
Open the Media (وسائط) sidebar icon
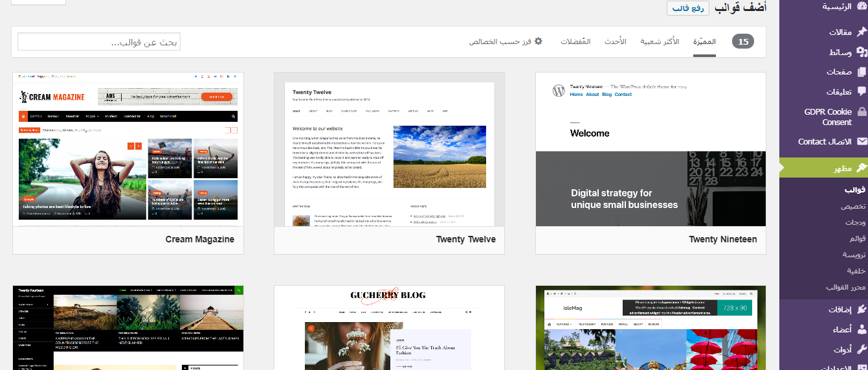pos(861,52)
